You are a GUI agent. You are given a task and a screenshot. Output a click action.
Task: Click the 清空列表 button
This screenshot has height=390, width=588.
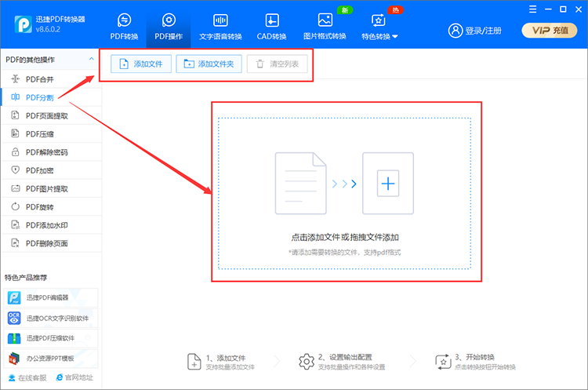point(277,64)
